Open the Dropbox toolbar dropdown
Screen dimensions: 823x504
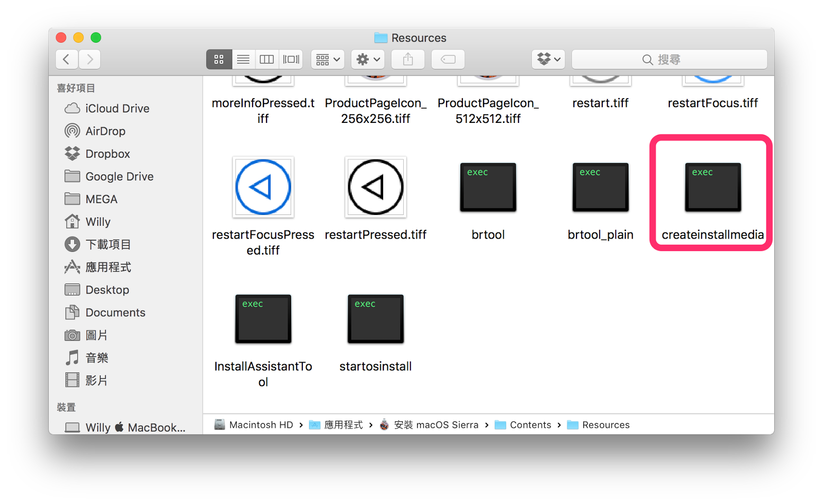[x=548, y=60]
